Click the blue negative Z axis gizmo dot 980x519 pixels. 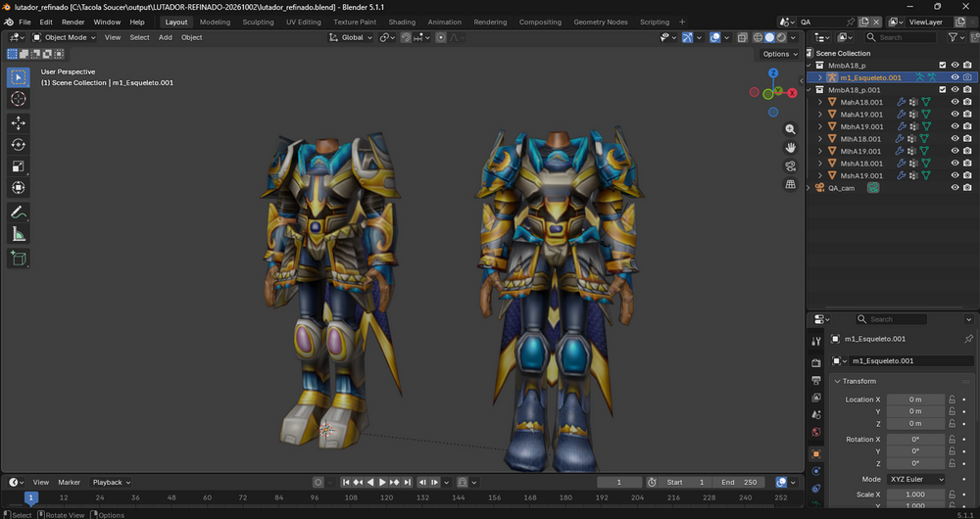[x=773, y=113]
